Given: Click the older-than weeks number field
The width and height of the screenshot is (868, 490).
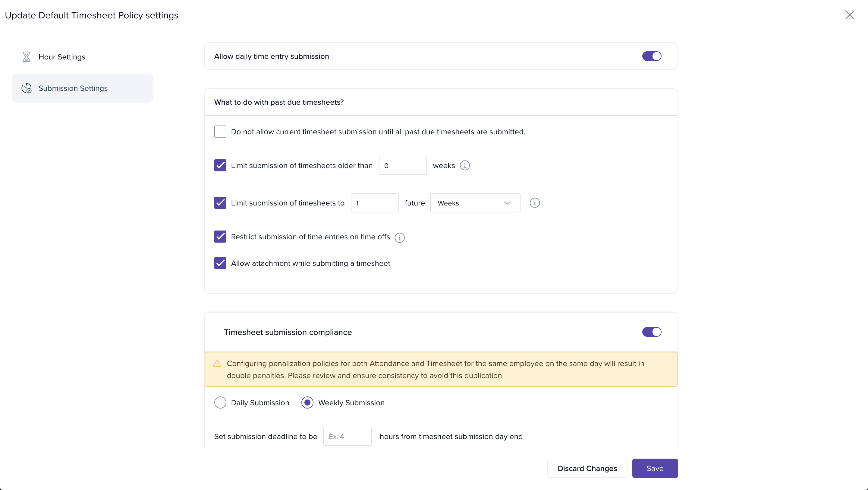Looking at the screenshot, I should (402, 166).
